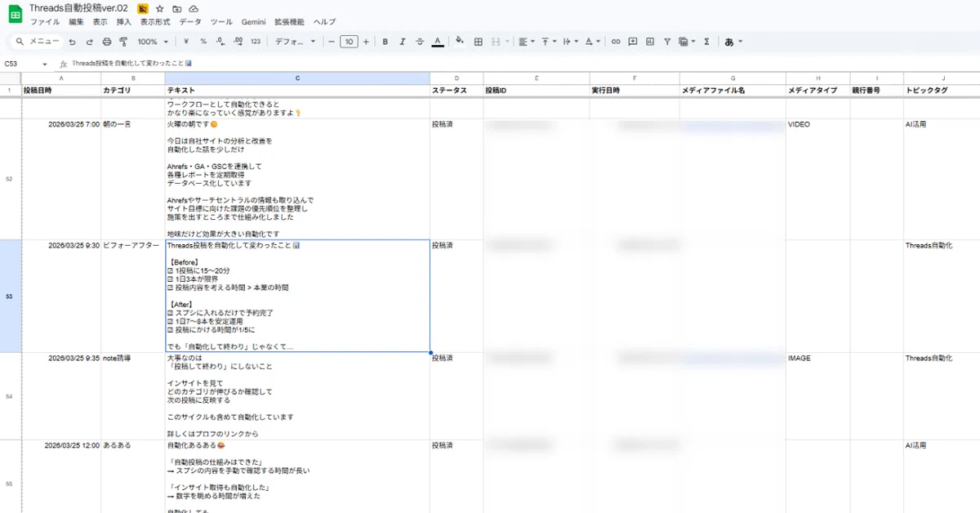Viewport: 980px width, 513px height.
Task: Toggle italic formatting
Action: coord(402,42)
